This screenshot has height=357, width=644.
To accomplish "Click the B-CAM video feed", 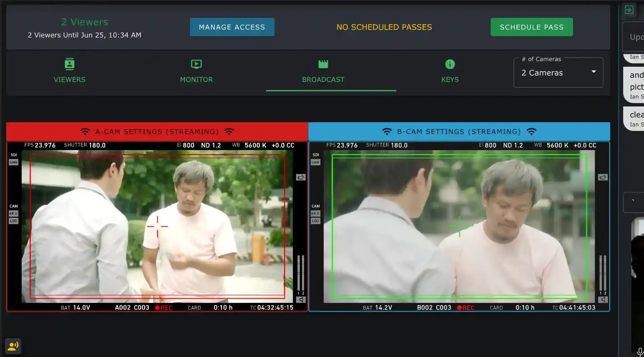I will tap(459, 226).
